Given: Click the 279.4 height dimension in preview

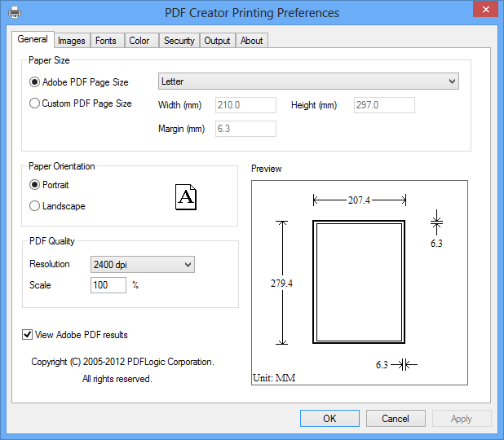Looking at the screenshot, I should (x=281, y=283).
